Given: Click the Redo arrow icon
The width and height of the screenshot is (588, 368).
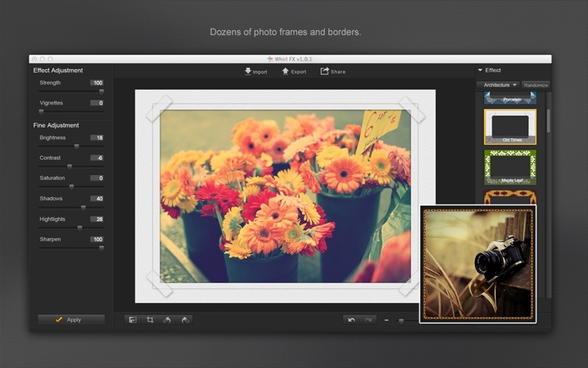Looking at the screenshot, I should tap(368, 320).
